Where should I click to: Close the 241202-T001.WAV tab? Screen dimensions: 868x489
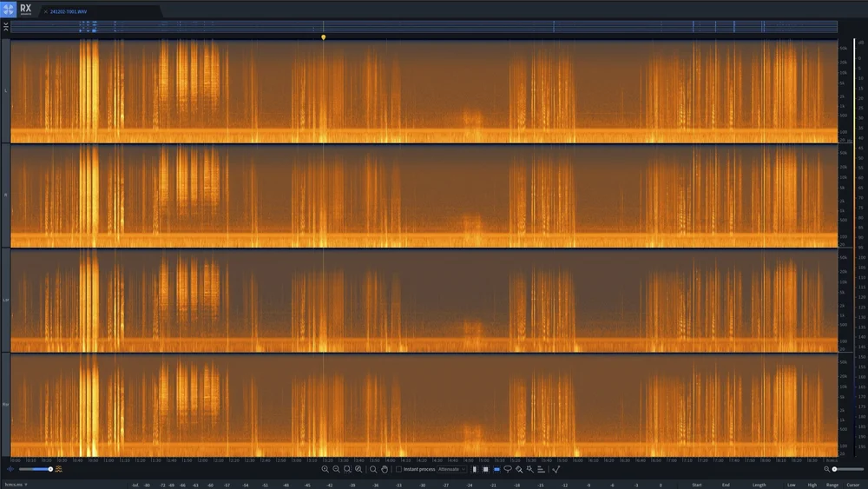pos(45,11)
